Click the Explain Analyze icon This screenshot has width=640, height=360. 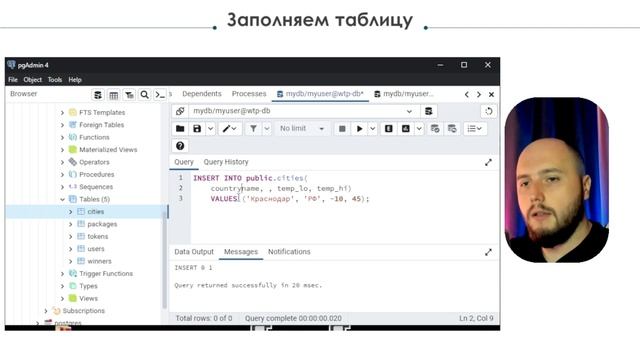pos(406,129)
